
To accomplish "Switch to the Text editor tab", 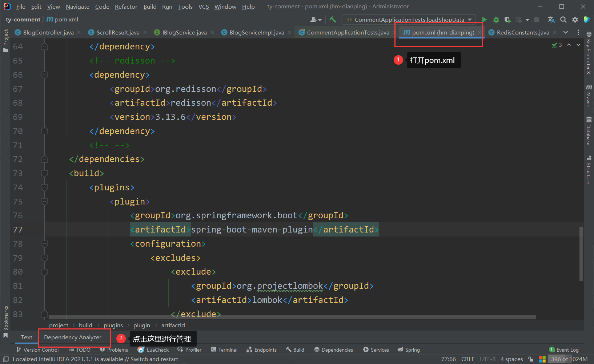I will [x=27, y=337].
